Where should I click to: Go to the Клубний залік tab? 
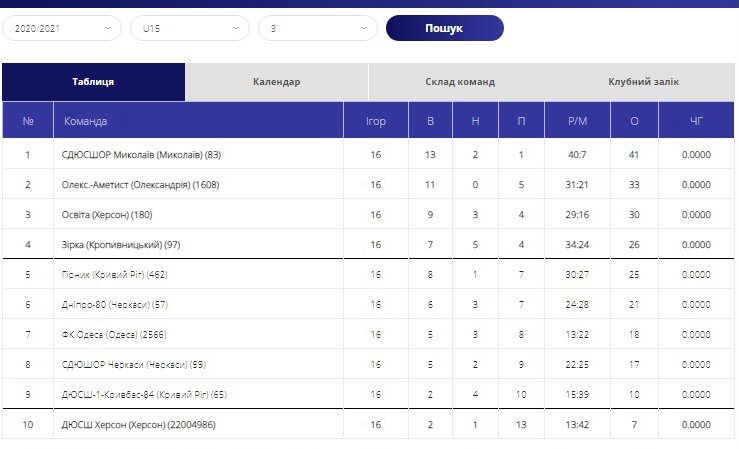[x=643, y=82]
